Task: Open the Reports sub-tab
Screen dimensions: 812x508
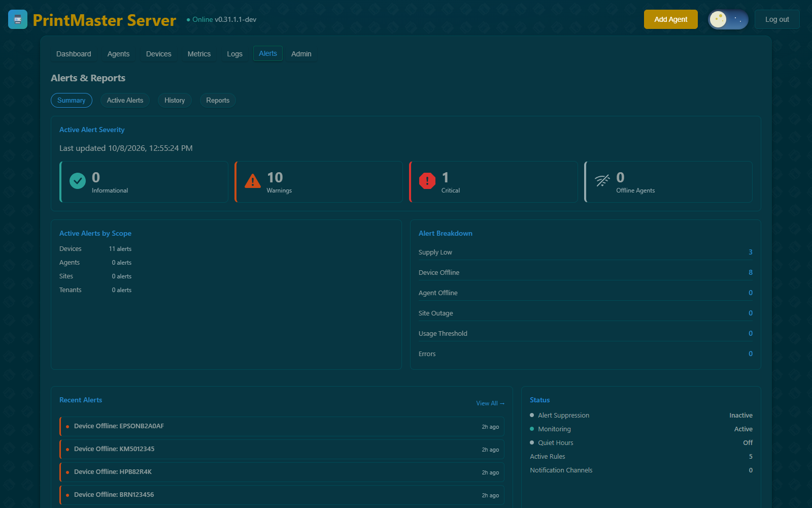Action: (x=218, y=101)
